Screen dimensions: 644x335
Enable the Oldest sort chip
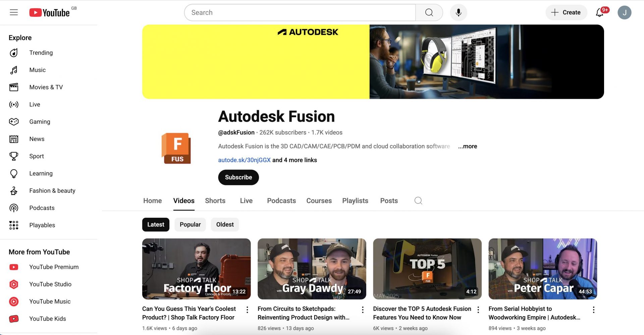224,224
